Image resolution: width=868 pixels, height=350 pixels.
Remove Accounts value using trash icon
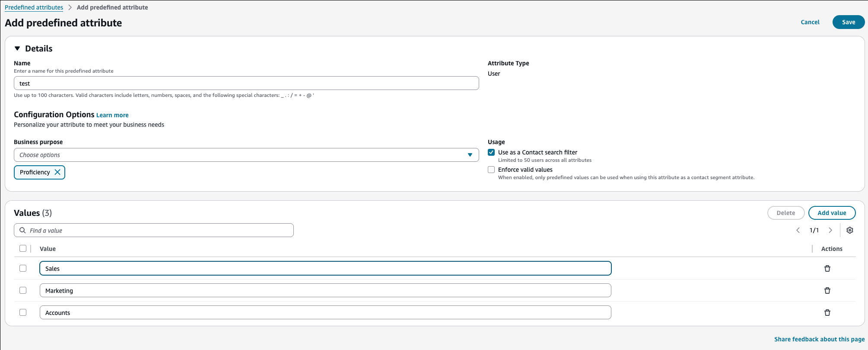(827, 313)
